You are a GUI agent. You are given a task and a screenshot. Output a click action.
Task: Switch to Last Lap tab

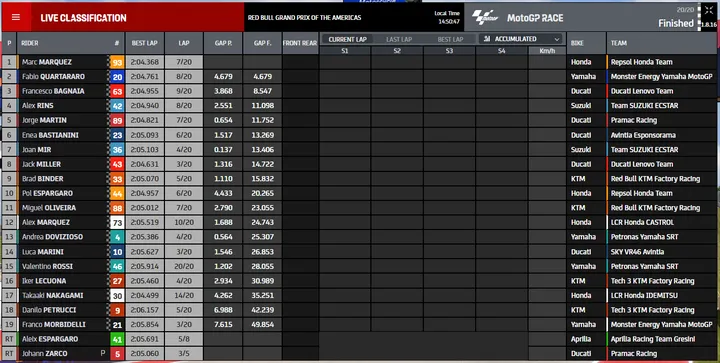tap(399, 39)
